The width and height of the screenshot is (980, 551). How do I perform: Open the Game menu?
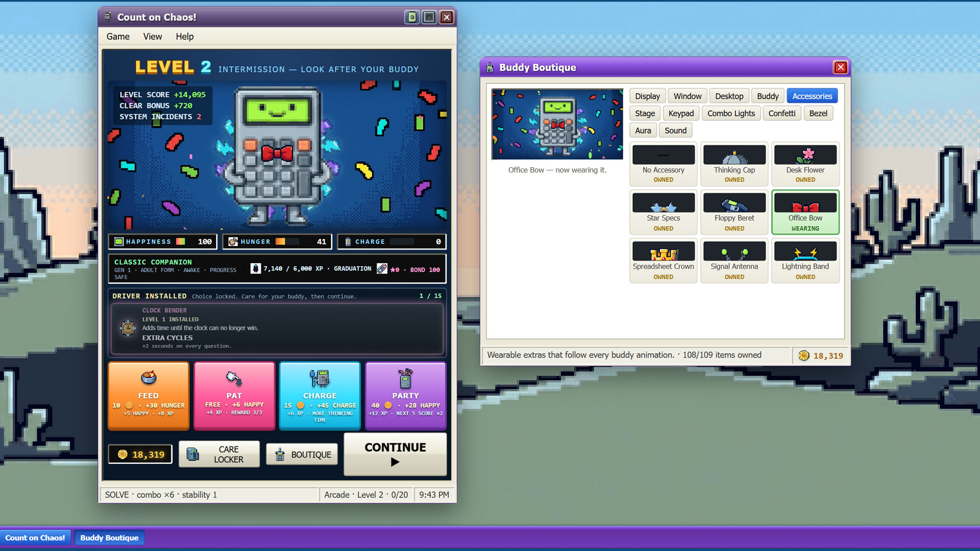[118, 36]
